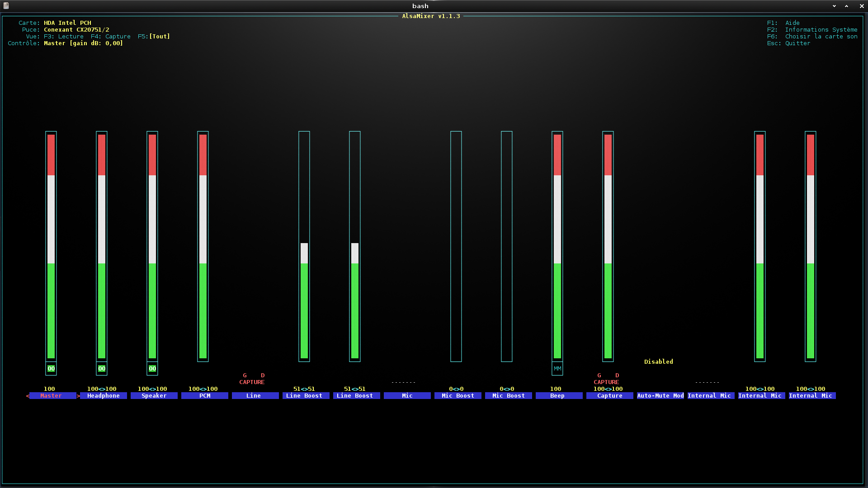The height and width of the screenshot is (488, 868).
Task: Toggle Speaker mute OO indicator
Action: click(x=152, y=369)
